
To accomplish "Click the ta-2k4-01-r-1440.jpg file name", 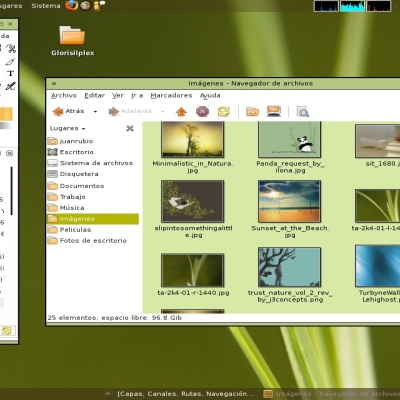I will (x=193, y=293).
